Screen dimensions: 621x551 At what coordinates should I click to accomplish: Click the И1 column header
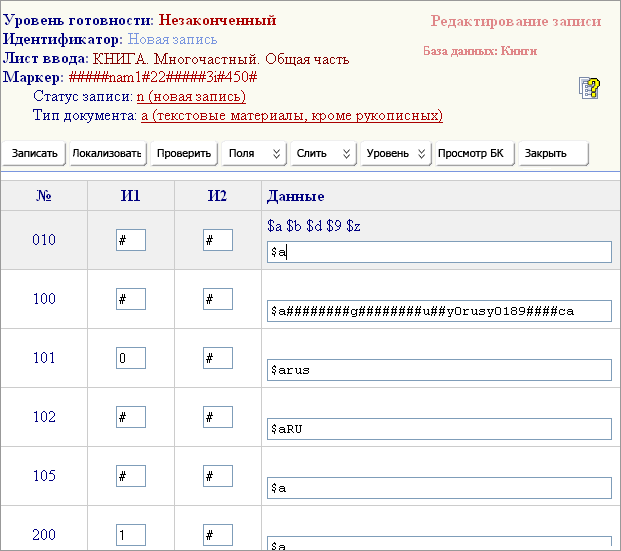tap(130, 196)
